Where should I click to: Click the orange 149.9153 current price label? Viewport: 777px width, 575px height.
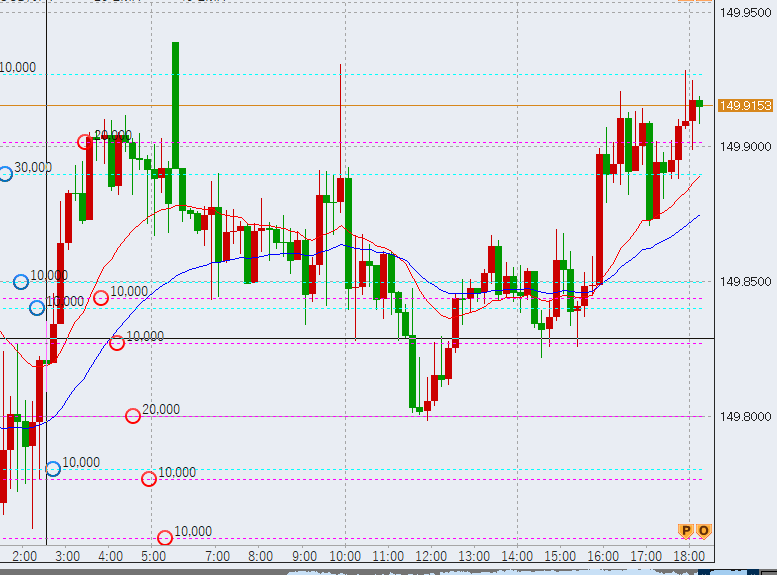[x=746, y=105]
